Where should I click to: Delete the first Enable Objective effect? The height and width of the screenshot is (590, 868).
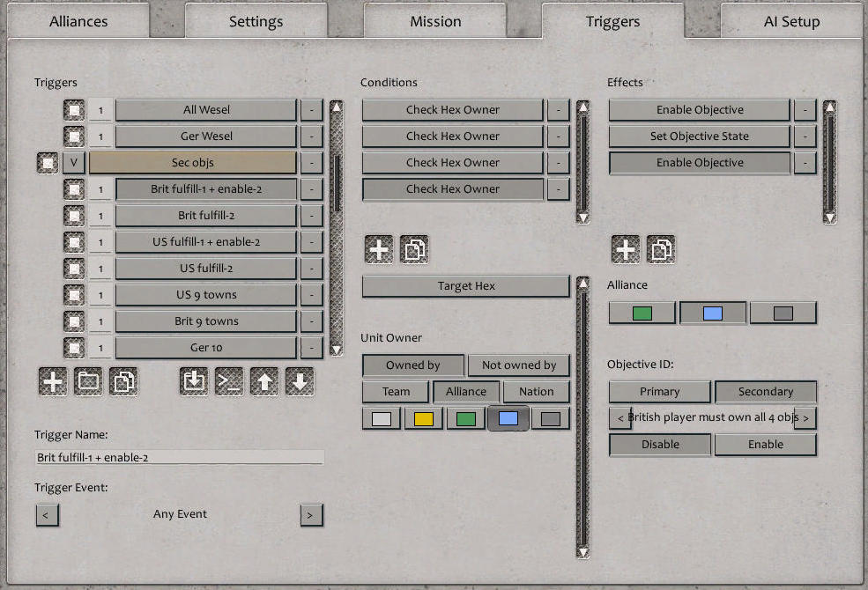[805, 110]
